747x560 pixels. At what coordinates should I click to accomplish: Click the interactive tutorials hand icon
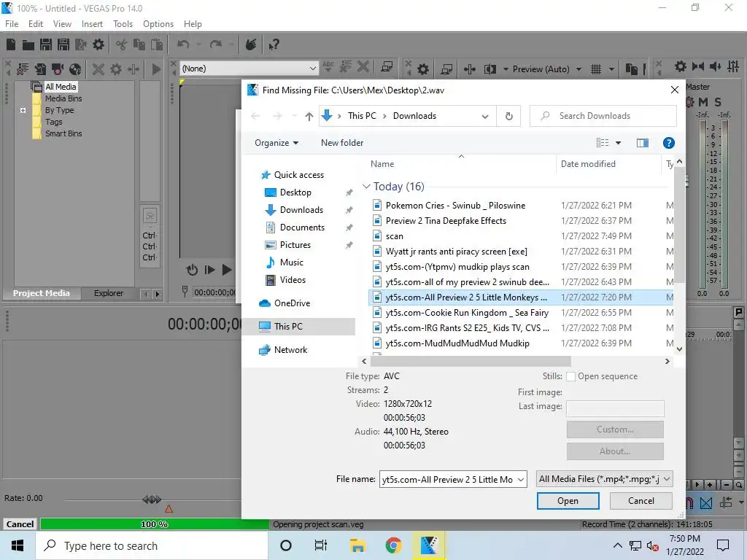pyautogui.click(x=251, y=44)
